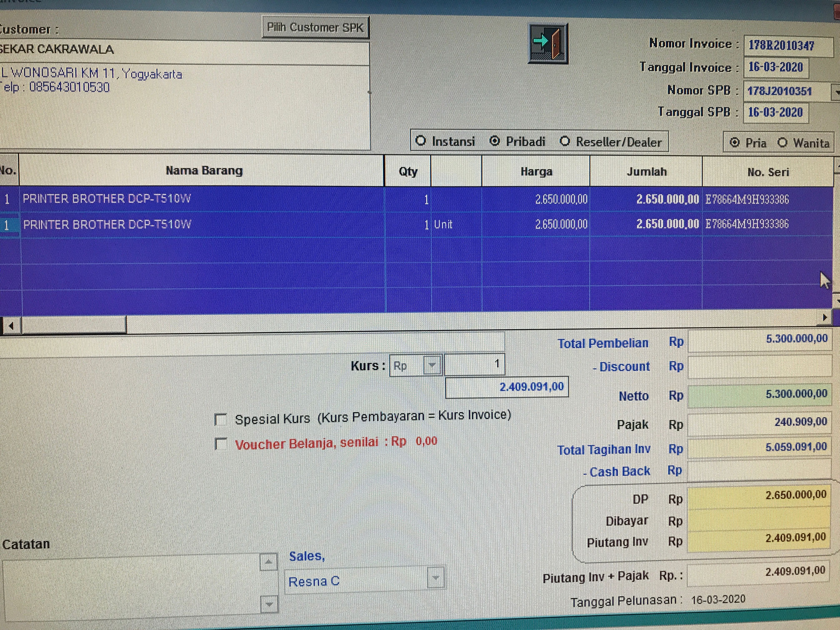Select the Pribadi radio option
The height and width of the screenshot is (630, 840).
point(495,141)
